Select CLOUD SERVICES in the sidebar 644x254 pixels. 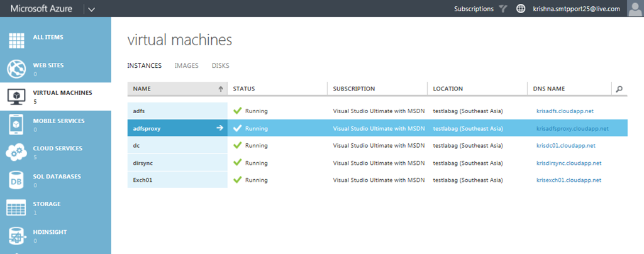pos(58,148)
